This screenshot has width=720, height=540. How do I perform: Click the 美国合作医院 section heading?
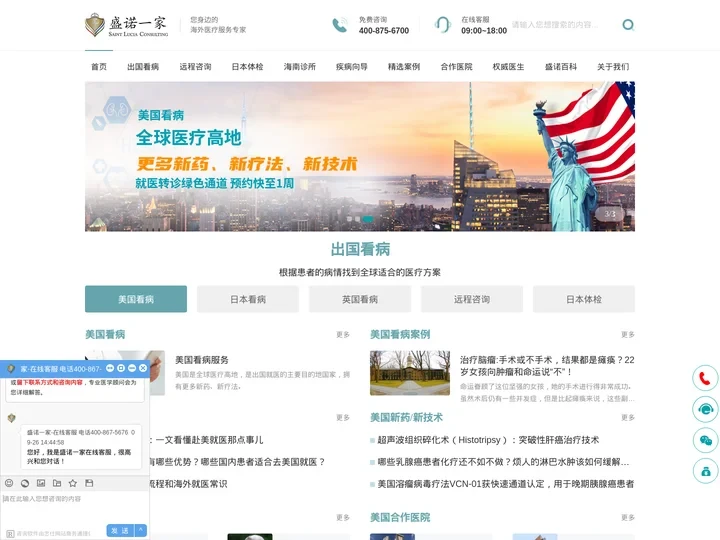point(400,518)
